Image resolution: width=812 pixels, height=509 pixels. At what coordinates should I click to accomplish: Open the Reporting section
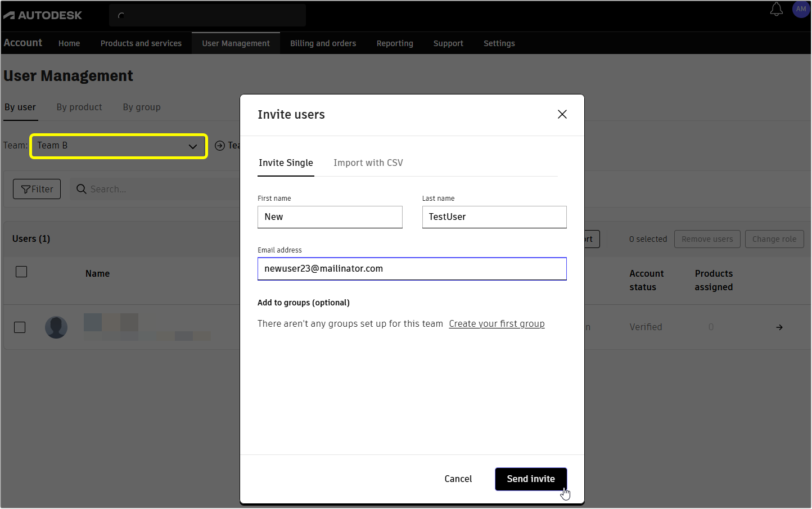(395, 43)
